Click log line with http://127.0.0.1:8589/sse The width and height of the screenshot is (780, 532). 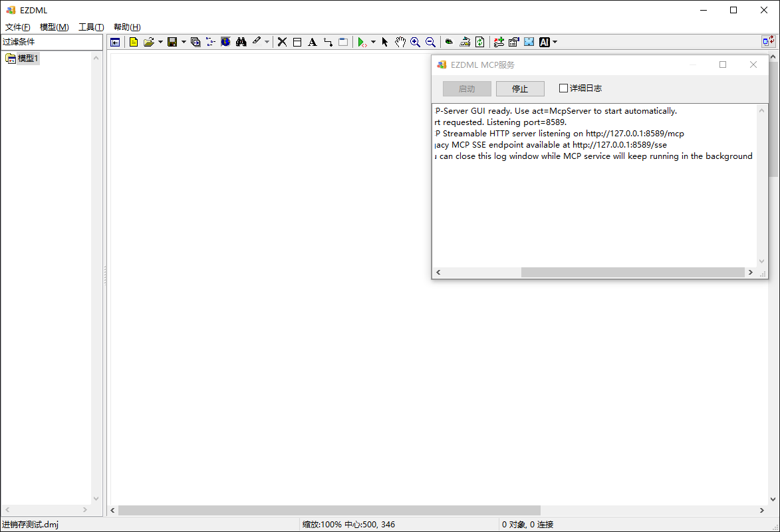pos(550,145)
